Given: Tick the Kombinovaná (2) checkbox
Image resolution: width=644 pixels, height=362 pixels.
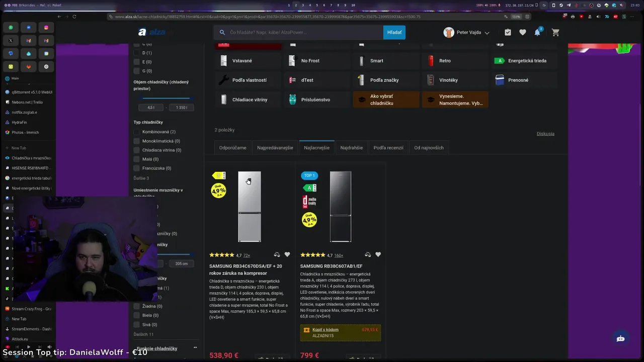Looking at the screenshot, I should [x=136, y=132].
